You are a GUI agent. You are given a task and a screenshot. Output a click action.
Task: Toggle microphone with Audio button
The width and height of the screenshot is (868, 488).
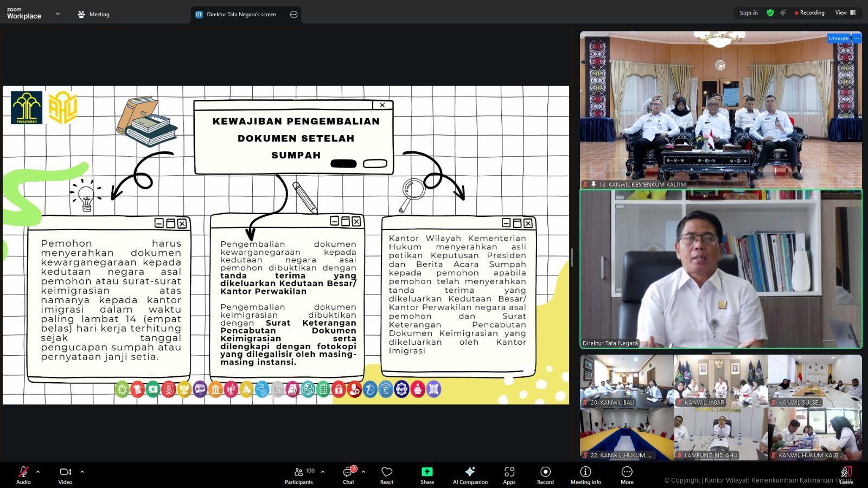tap(23, 475)
